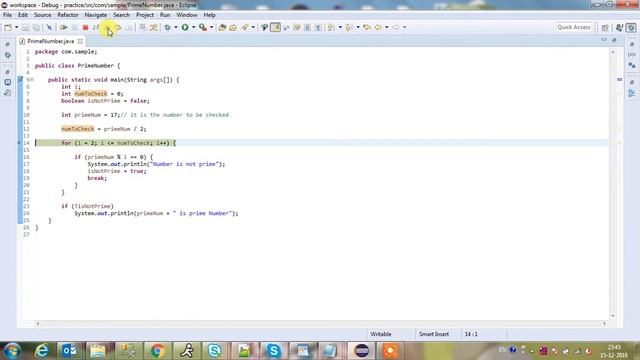Open Forward history dropdown arrow
640x360 pixels.
tap(404, 27)
